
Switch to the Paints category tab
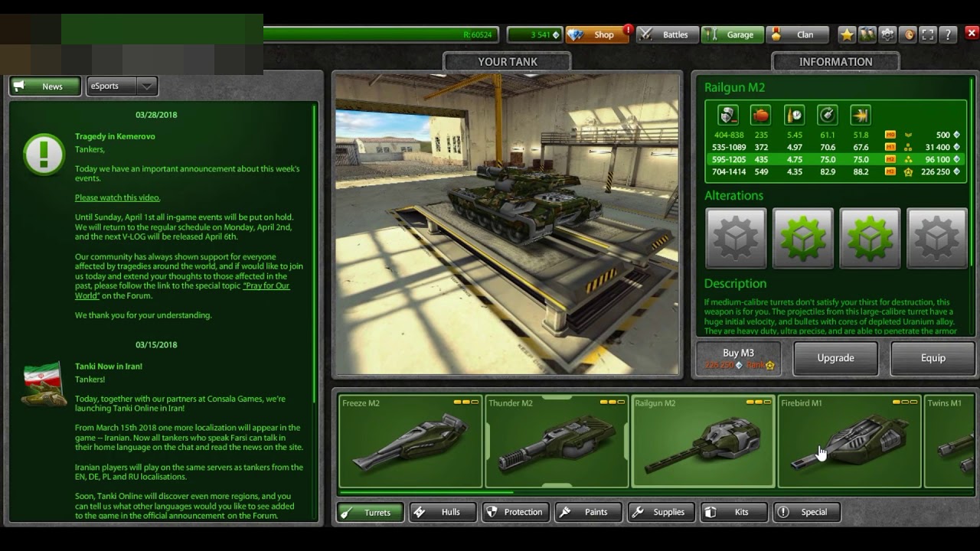(x=588, y=512)
